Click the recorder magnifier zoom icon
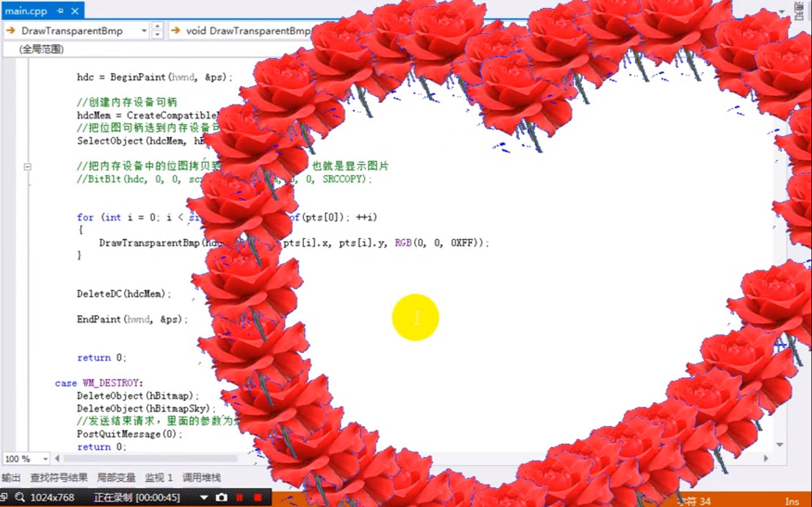 (x=20, y=497)
